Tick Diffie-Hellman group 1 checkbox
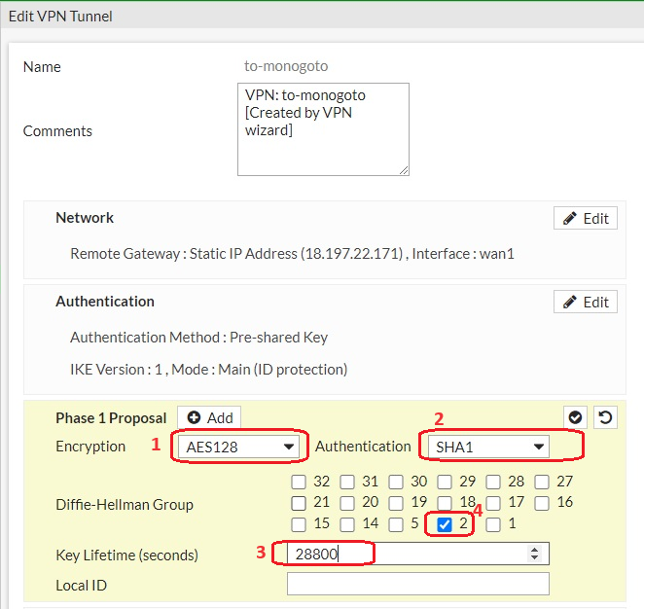The height and width of the screenshot is (610, 645). click(493, 525)
